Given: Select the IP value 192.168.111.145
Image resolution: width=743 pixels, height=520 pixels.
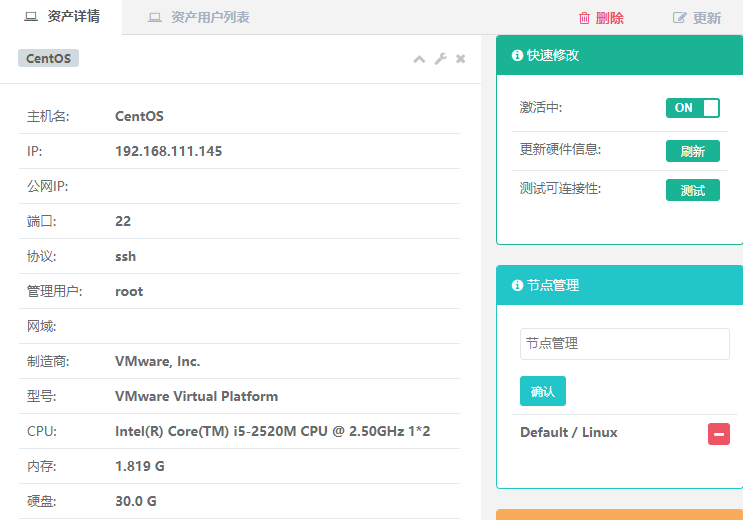Looking at the screenshot, I should point(169,151).
